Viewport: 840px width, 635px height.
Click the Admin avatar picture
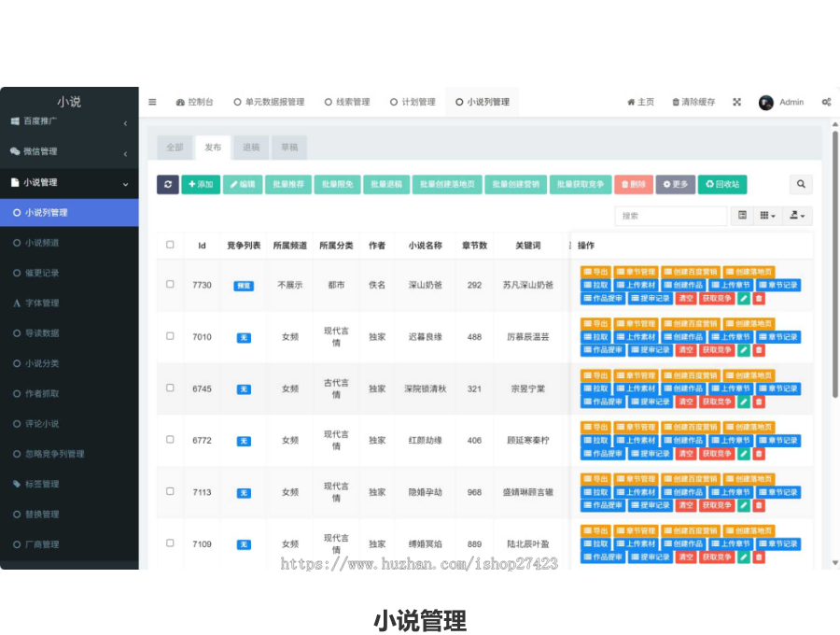pyautogui.click(x=766, y=103)
